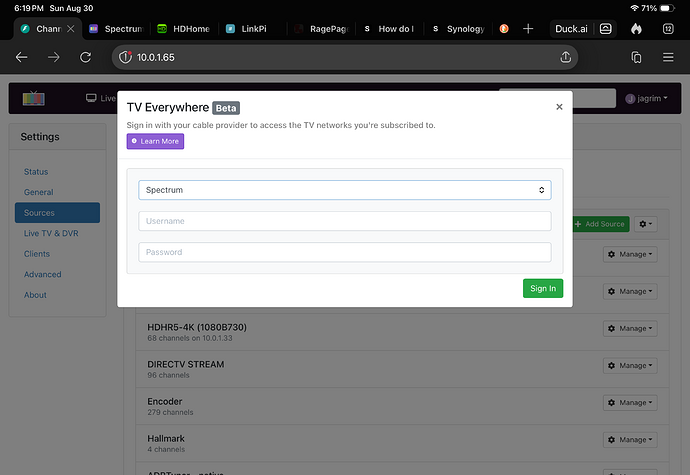
Task: Tap the battery indicator icon
Action: pos(667,8)
